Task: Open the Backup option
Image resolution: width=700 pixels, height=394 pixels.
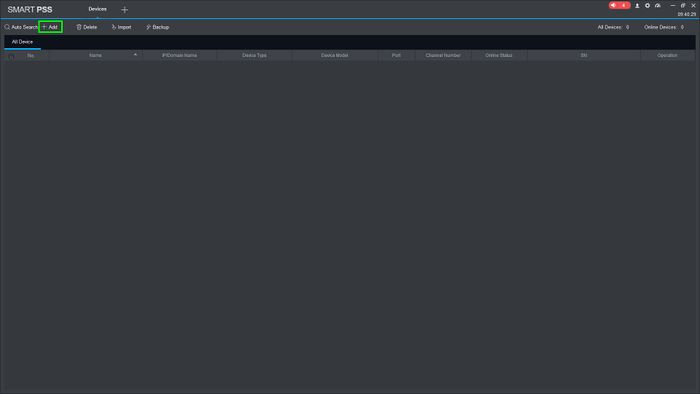Action: click(158, 27)
